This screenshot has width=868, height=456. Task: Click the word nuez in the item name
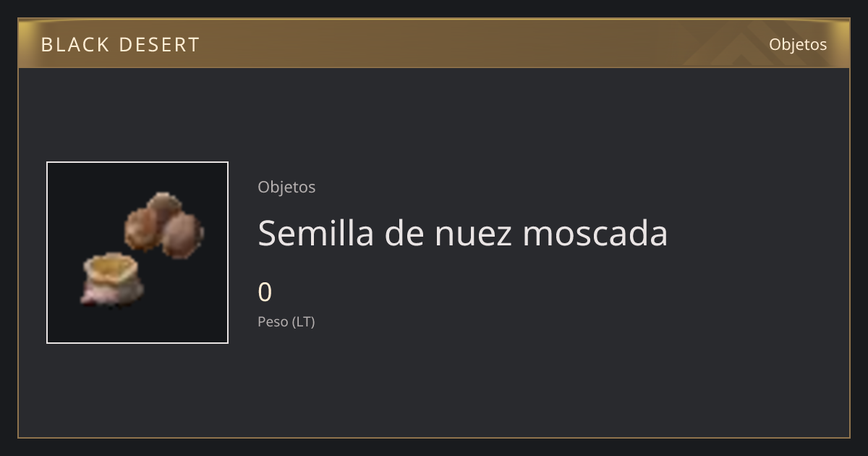pos(474,232)
